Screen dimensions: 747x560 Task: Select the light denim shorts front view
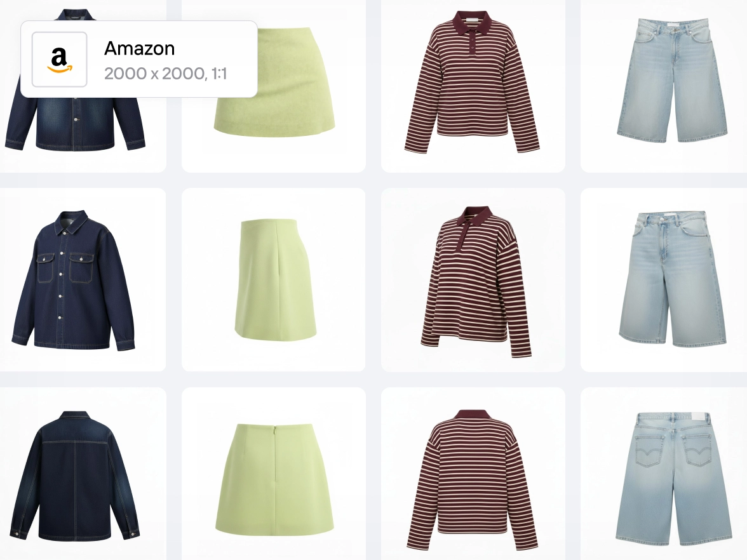pyautogui.click(x=664, y=86)
